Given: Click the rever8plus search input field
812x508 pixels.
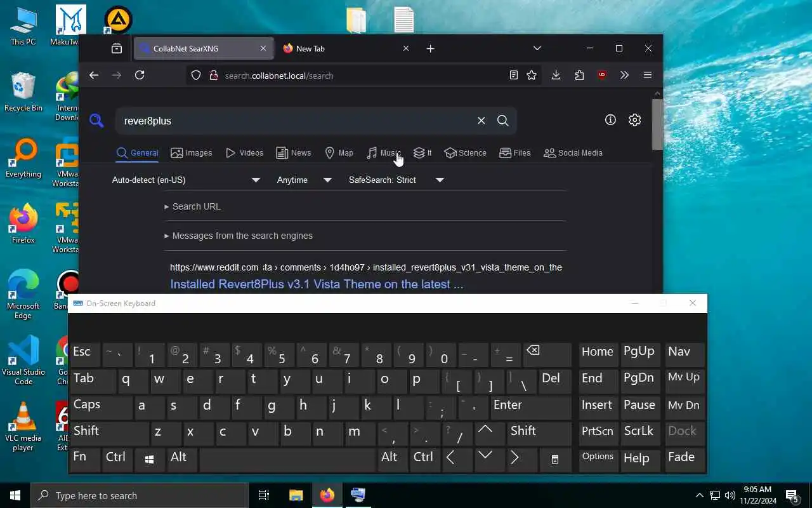Looking at the screenshot, I should tap(295, 121).
